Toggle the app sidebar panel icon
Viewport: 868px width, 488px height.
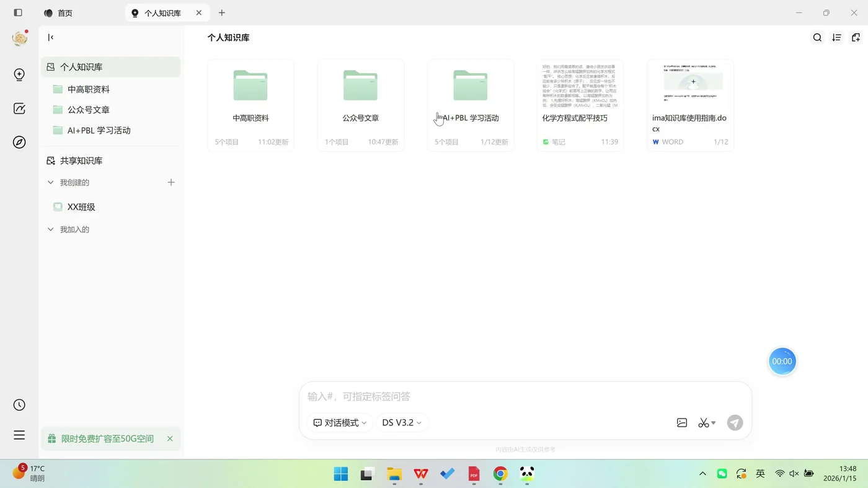pos(18,12)
